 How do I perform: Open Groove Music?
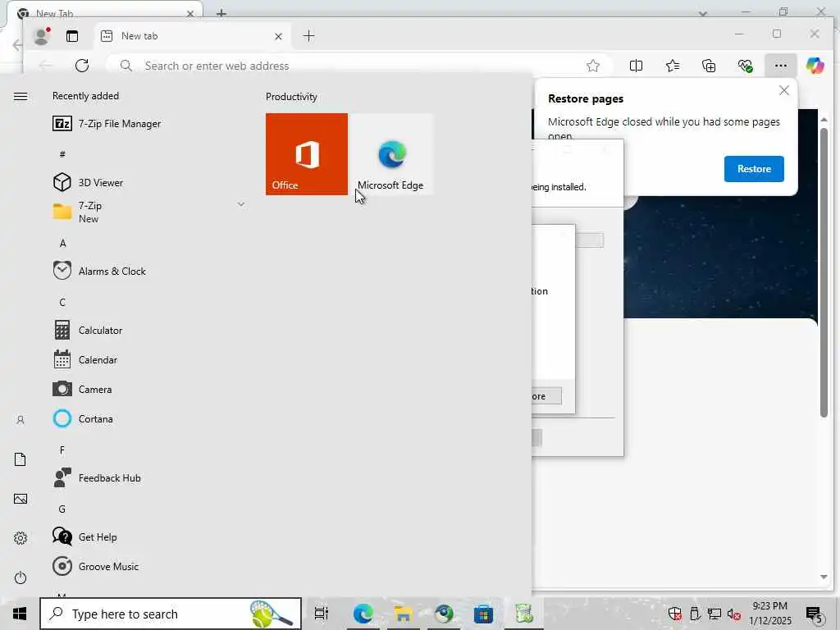click(96, 566)
